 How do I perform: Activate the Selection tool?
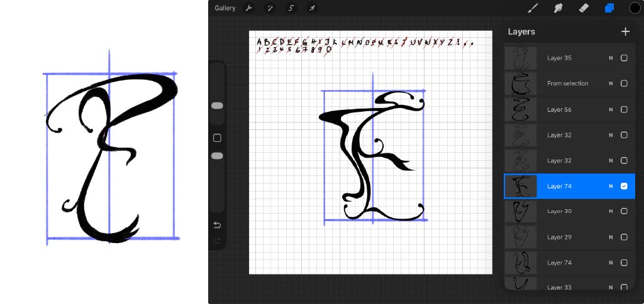[291, 8]
